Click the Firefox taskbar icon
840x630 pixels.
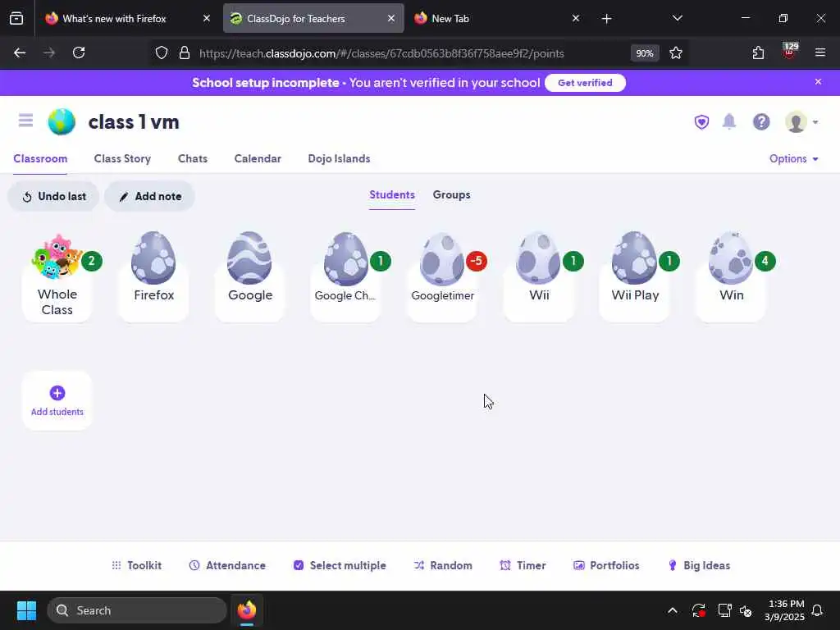click(x=246, y=610)
